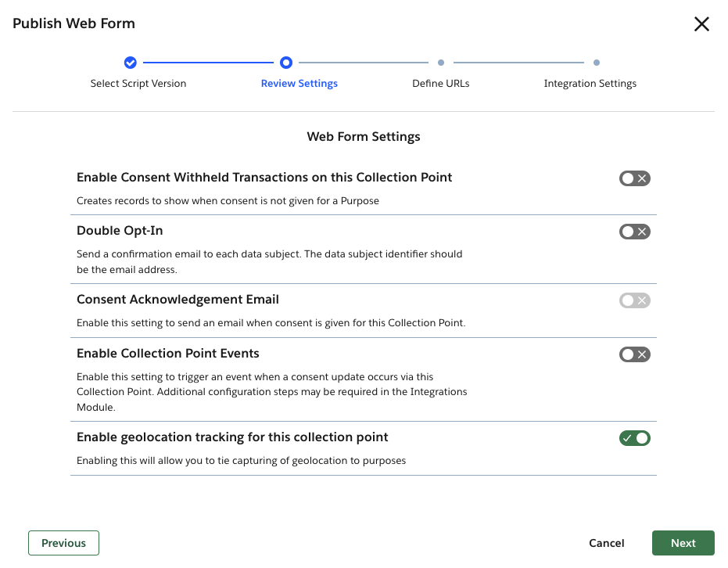Turn on the Double Opt-In switch
This screenshot has width=728, height=568.
[x=634, y=231]
